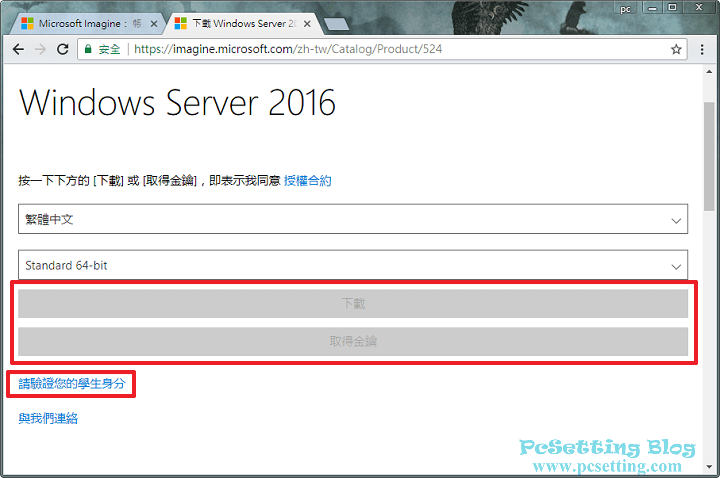Select the 下載 Windows Server tab

pyautogui.click(x=240, y=22)
